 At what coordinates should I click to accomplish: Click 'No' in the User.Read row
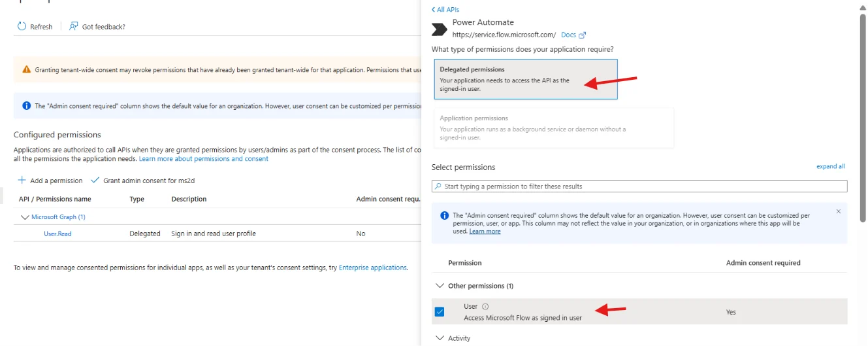(x=361, y=234)
